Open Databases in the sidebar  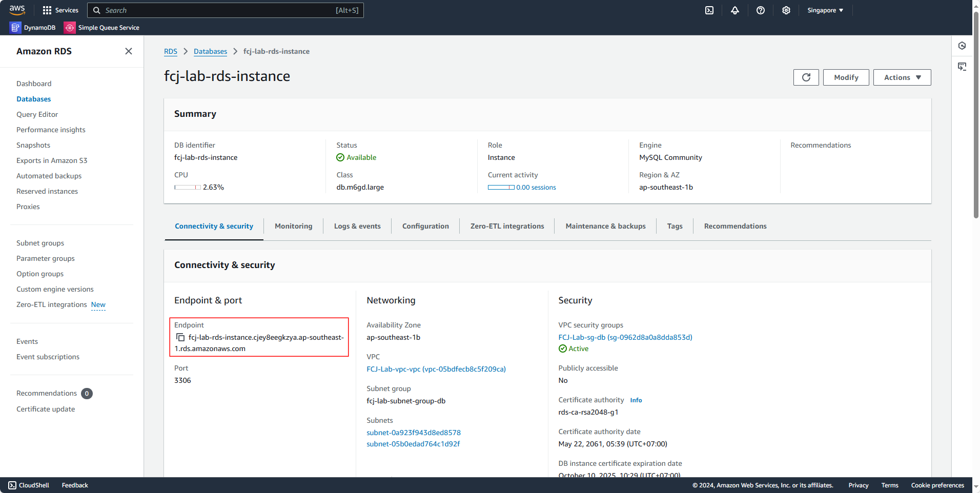coord(34,99)
